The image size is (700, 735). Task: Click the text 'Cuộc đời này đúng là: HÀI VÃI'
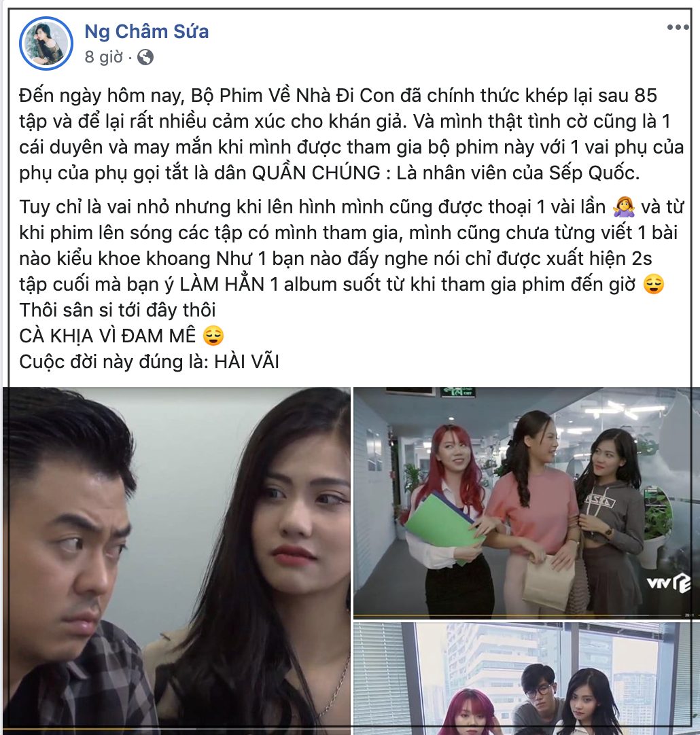(149, 362)
